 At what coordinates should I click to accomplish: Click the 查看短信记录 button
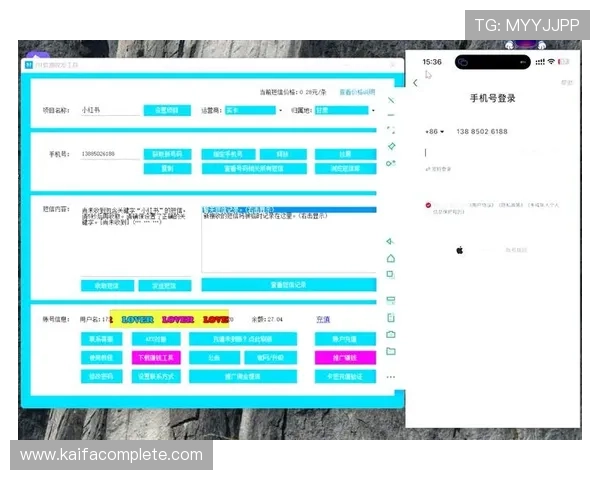point(288,285)
